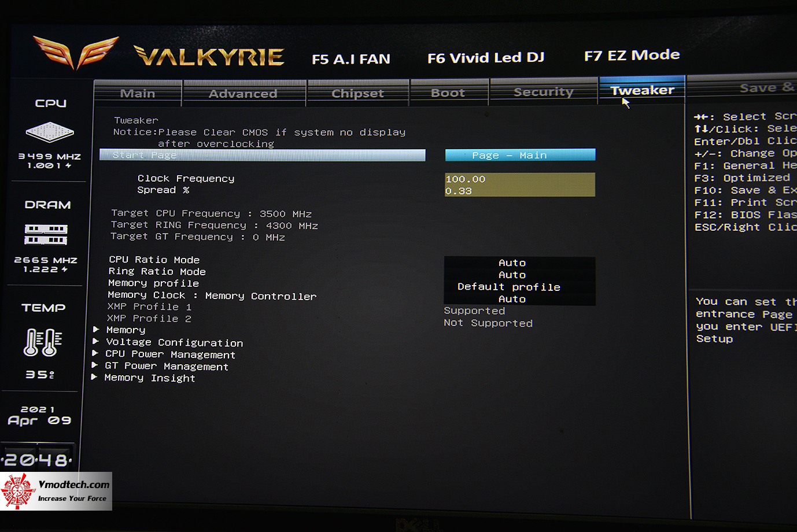Click the DRAM memory modules icon
797x532 pixels.
pyautogui.click(x=46, y=234)
